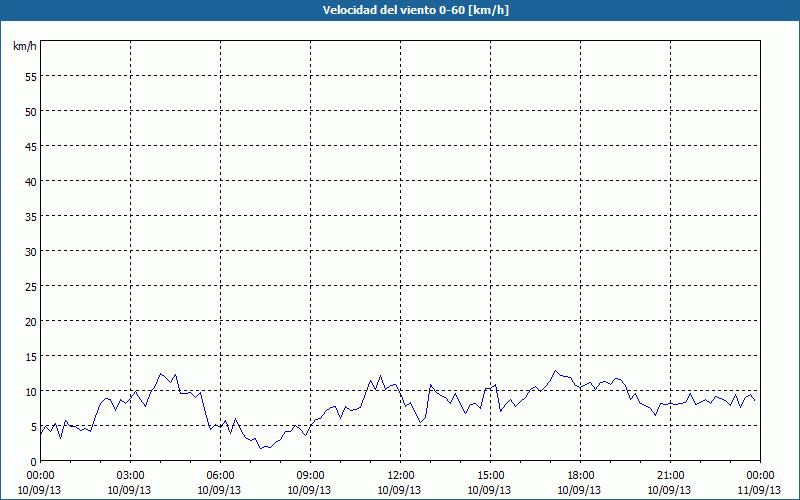Click the 45 value on the y-axis
800x500 pixels.
31,146
